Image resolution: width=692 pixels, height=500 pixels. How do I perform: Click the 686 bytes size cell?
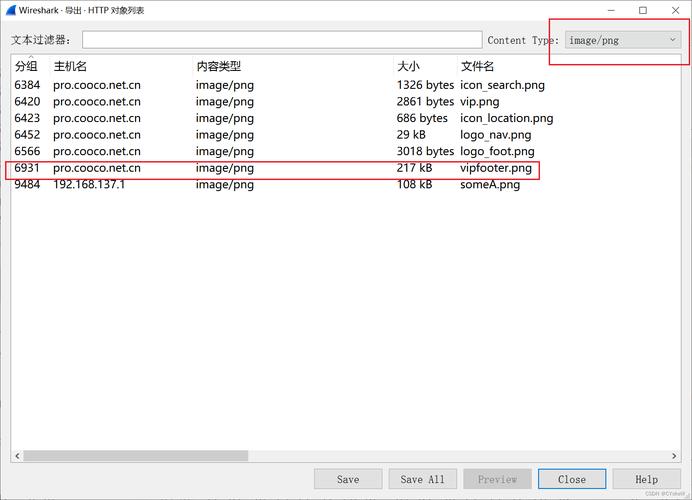(x=422, y=118)
